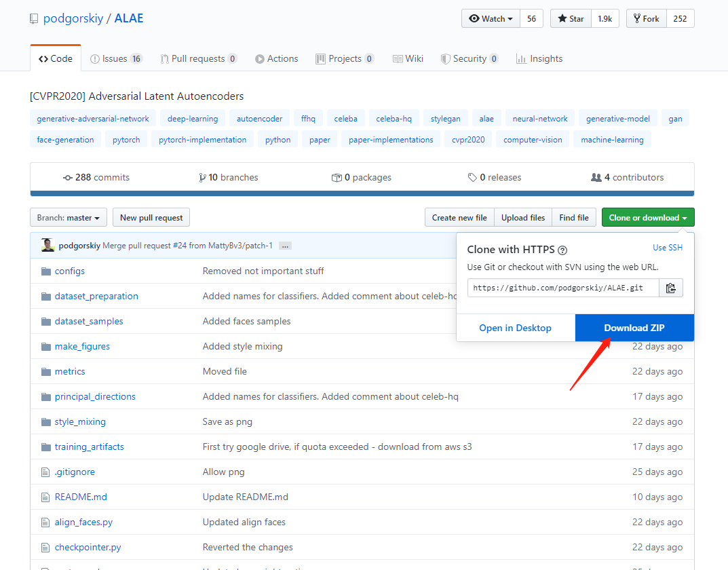Click the help icon beside Clone with HTTPS
This screenshot has width=728, height=570.
coord(562,250)
